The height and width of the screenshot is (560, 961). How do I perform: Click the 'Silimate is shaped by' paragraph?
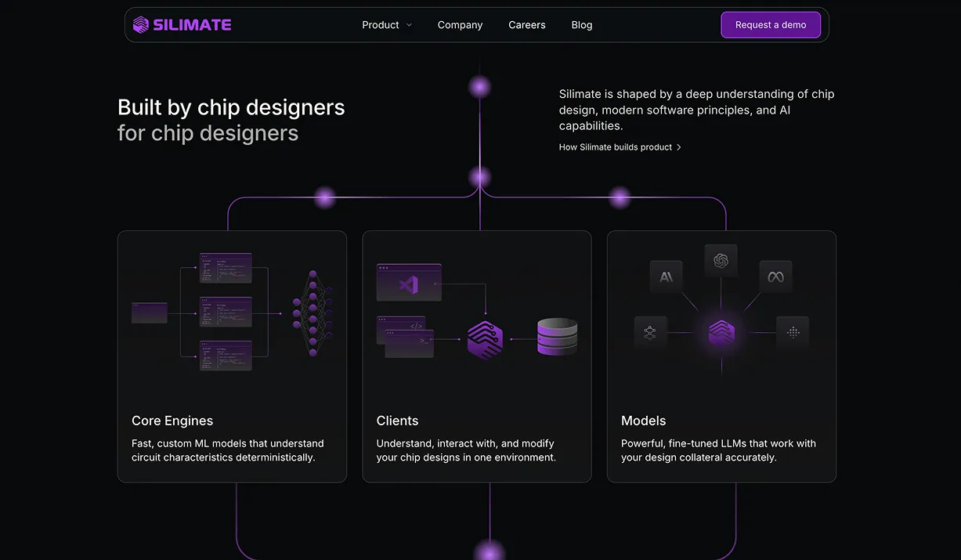pos(696,110)
